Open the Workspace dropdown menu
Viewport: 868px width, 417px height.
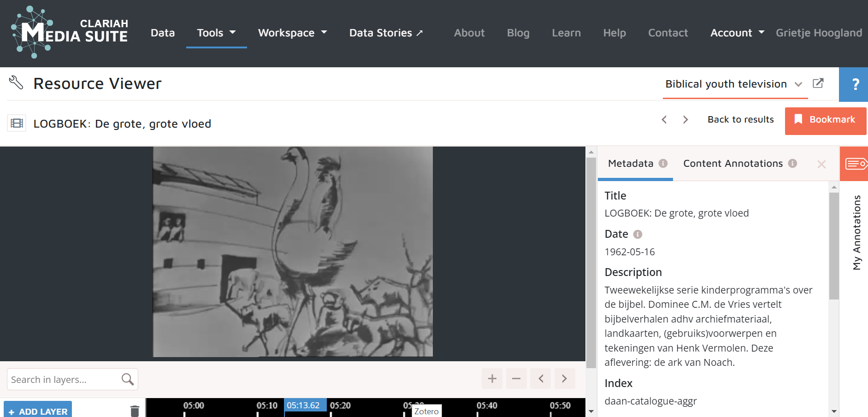[292, 33]
